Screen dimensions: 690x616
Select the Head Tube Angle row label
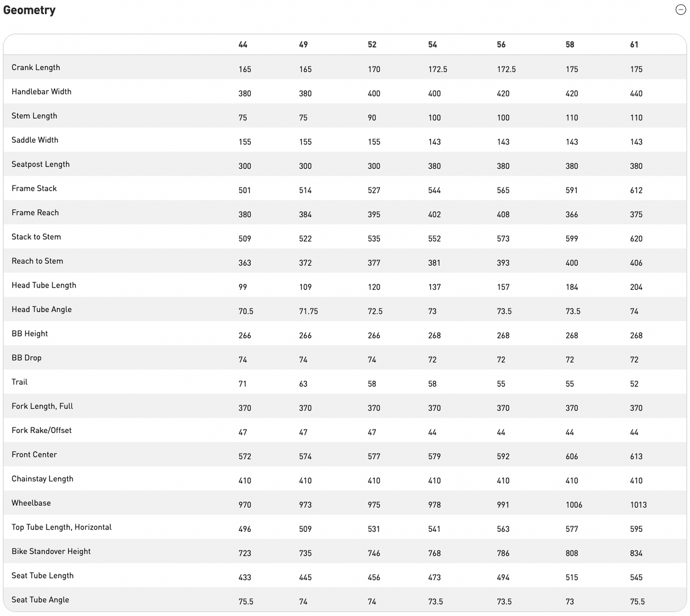41,309
